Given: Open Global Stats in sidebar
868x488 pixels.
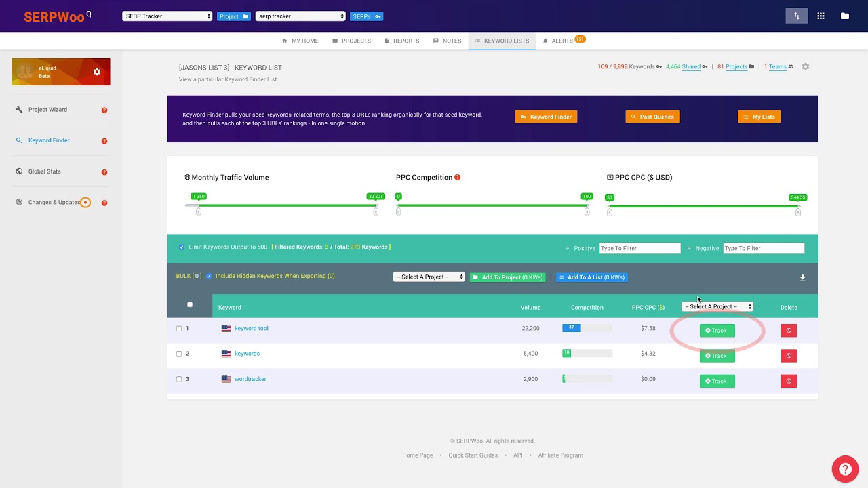Looking at the screenshot, I should point(45,172).
